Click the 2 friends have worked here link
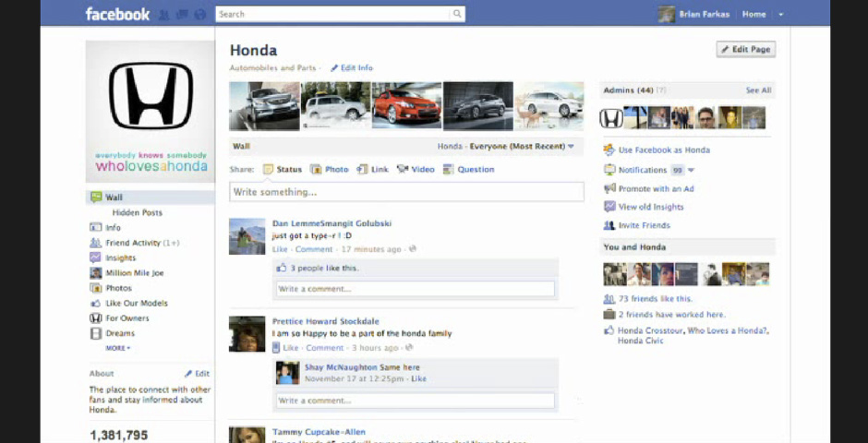This screenshot has width=868, height=443. 672,315
